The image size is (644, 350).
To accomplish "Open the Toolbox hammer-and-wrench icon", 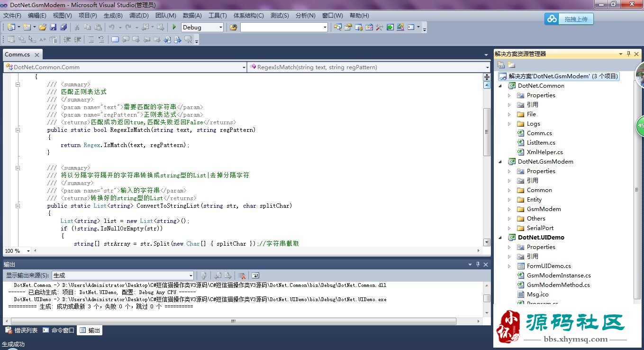I will coord(379,27).
